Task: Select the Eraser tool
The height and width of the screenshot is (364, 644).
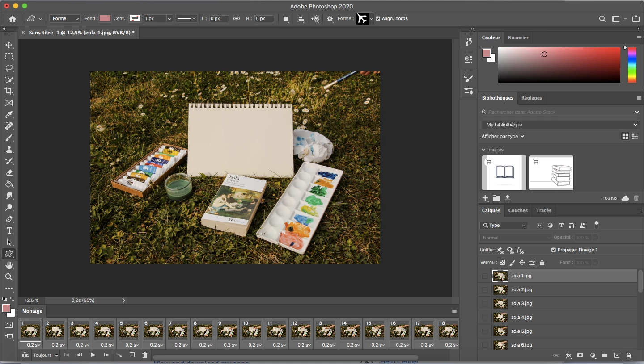Action: 9,172
